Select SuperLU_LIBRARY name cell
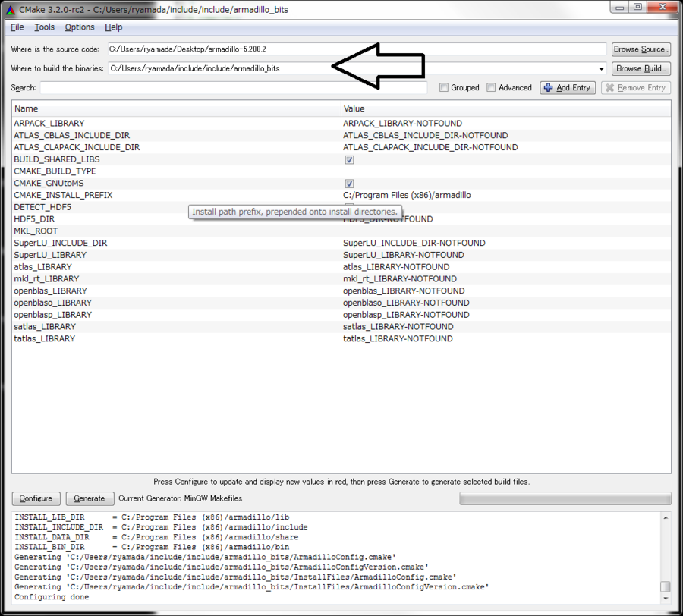The width and height of the screenshot is (683, 616). [x=50, y=255]
